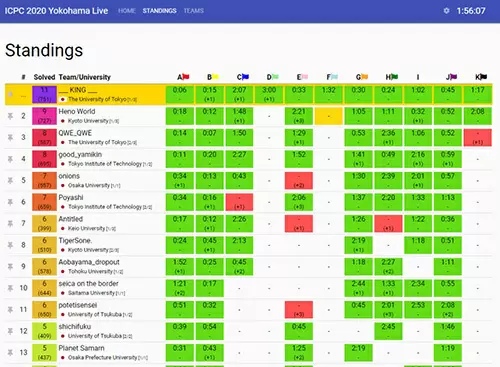
Task: Click Keio University under Antitled
Action: pyautogui.click(x=87, y=228)
